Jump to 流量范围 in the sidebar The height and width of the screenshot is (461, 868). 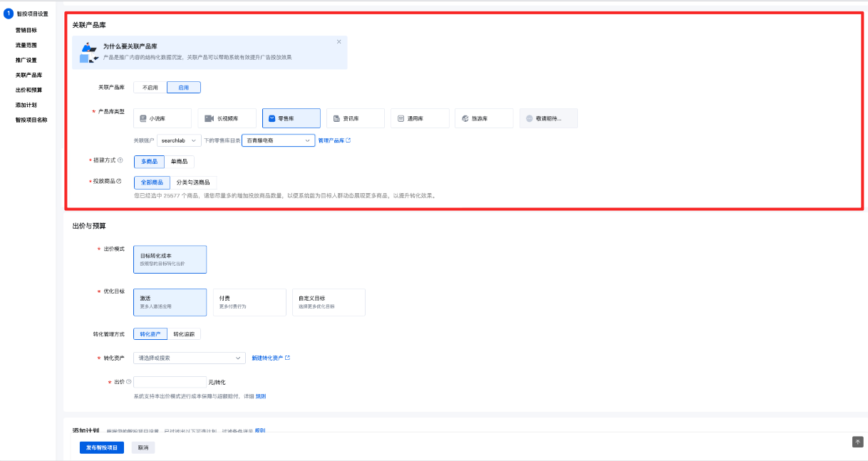(26, 45)
